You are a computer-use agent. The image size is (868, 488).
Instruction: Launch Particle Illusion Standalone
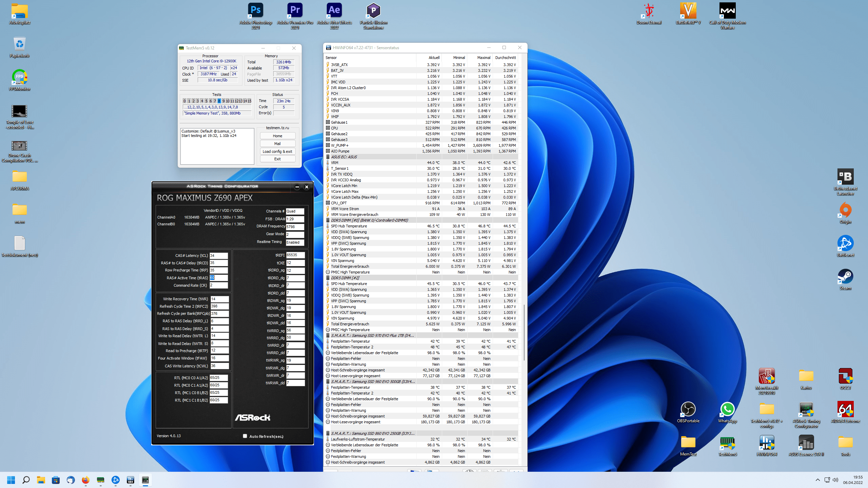374,16
